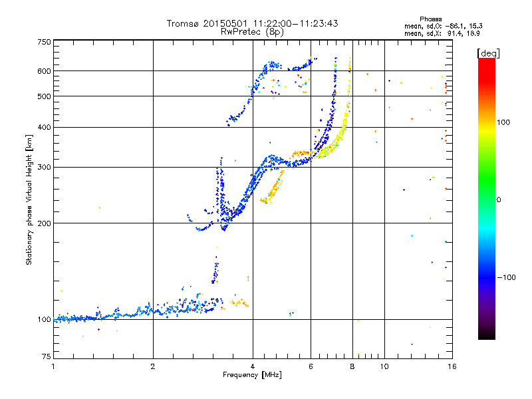Click the y-axis label '600'
The height and width of the screenshot is (399, 532).
pos(44,71)
